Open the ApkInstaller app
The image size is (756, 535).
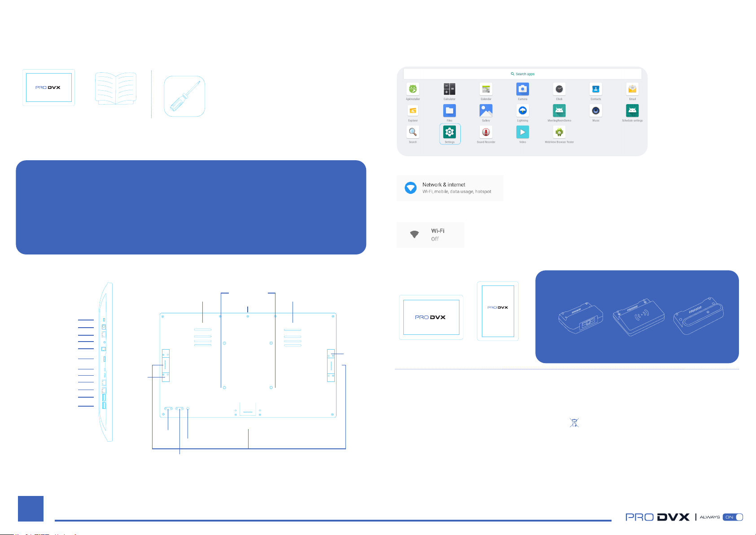point(413,89)
